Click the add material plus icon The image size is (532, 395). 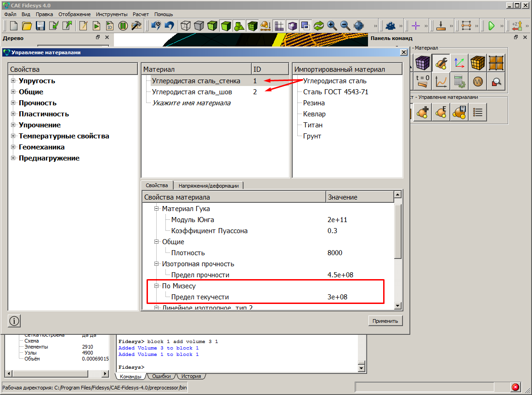tap(423, 112)
